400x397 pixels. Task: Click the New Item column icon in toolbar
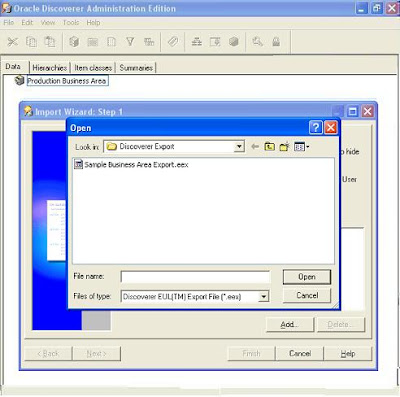tap(111, 42)
